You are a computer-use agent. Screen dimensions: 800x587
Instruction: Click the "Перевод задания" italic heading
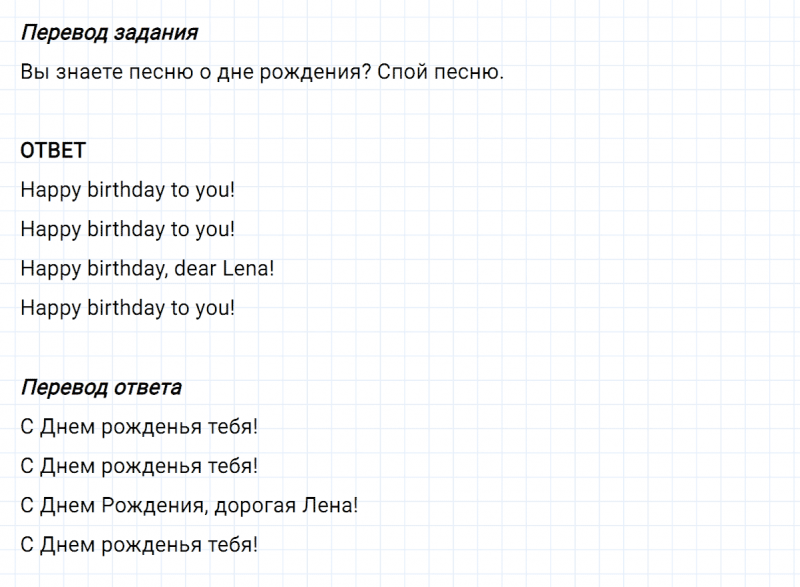(x=109, y=33)
